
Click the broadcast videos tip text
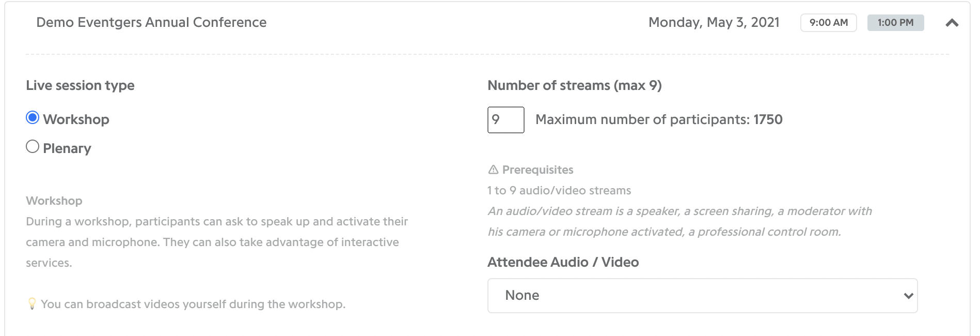193,304
